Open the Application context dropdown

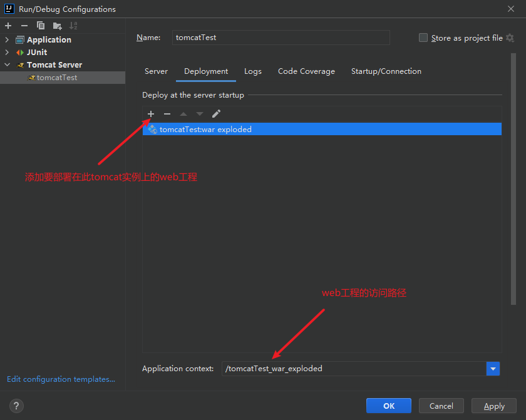pyautogui.click(x=493, y=369)
